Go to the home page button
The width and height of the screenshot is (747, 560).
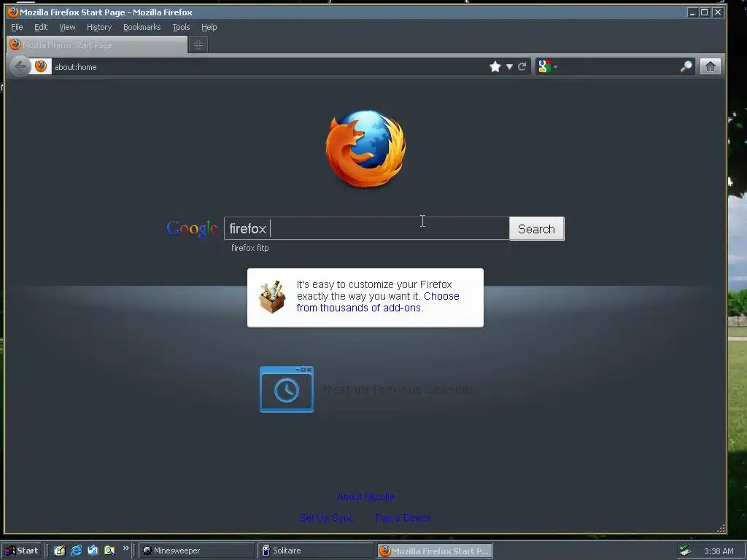(x=711, y=66)
